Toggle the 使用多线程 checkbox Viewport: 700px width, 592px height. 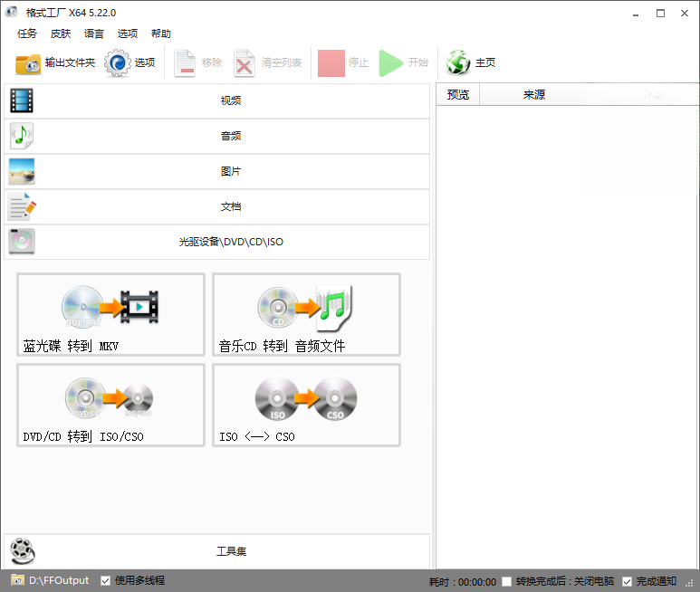click(x=105, y=580)
